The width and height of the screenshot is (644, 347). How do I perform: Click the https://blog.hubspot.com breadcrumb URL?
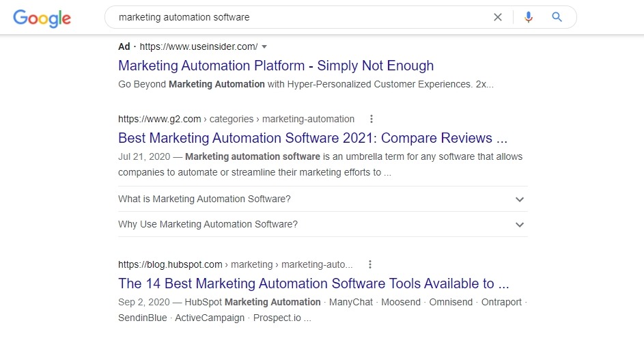tap(170, 264)
